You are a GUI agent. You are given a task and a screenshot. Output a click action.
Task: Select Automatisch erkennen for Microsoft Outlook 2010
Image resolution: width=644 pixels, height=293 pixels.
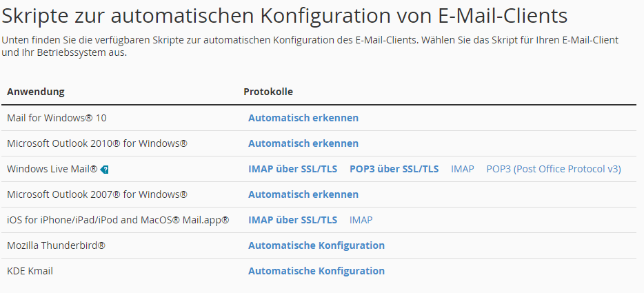[303, 143]
